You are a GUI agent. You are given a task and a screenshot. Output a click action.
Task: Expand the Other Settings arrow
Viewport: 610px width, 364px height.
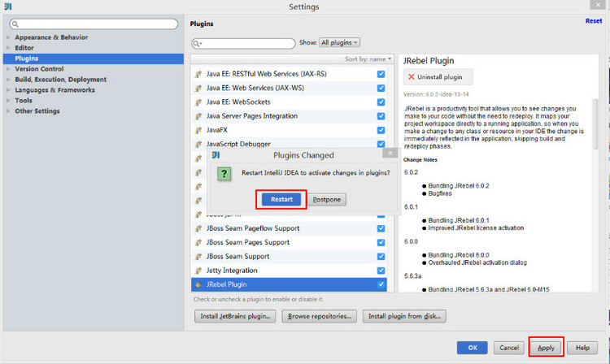coord(8,110)
